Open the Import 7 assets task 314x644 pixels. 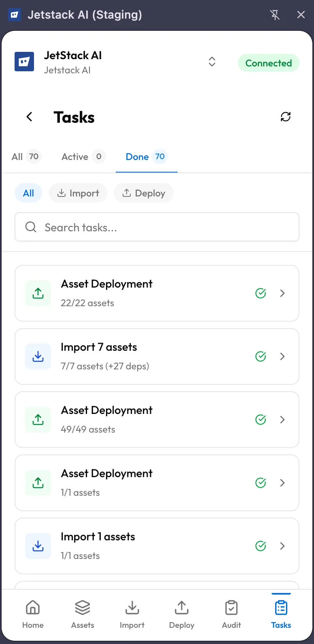point(157,356)
